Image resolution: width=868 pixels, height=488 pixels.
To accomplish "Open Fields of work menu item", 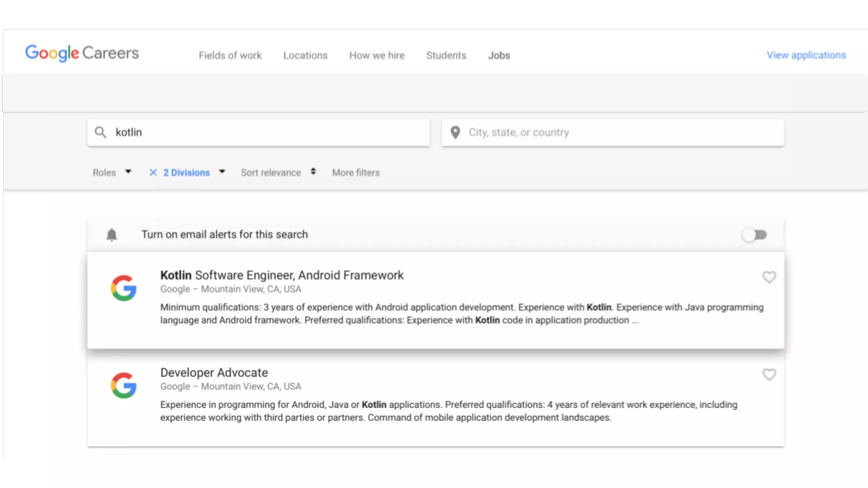I will [230, 55].
